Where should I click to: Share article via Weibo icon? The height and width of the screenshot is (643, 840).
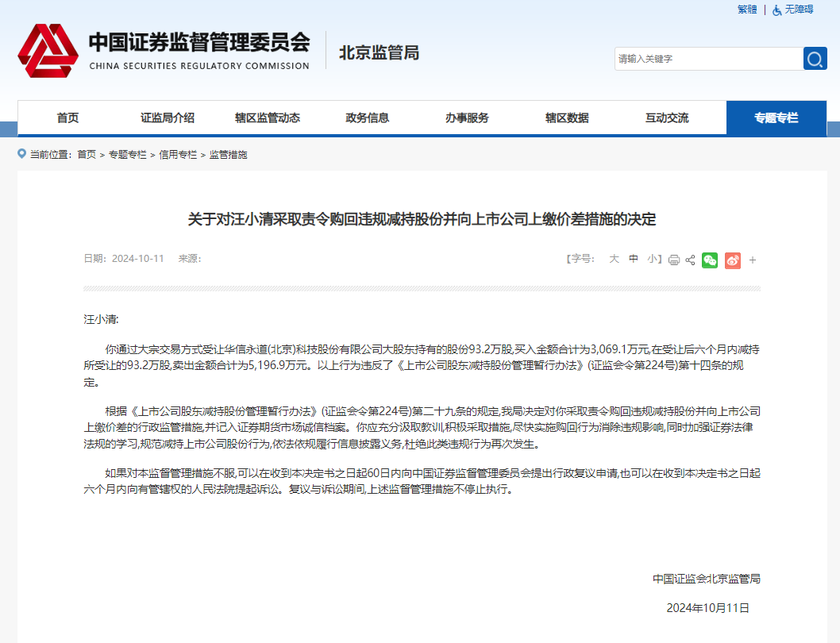point(732,260)
